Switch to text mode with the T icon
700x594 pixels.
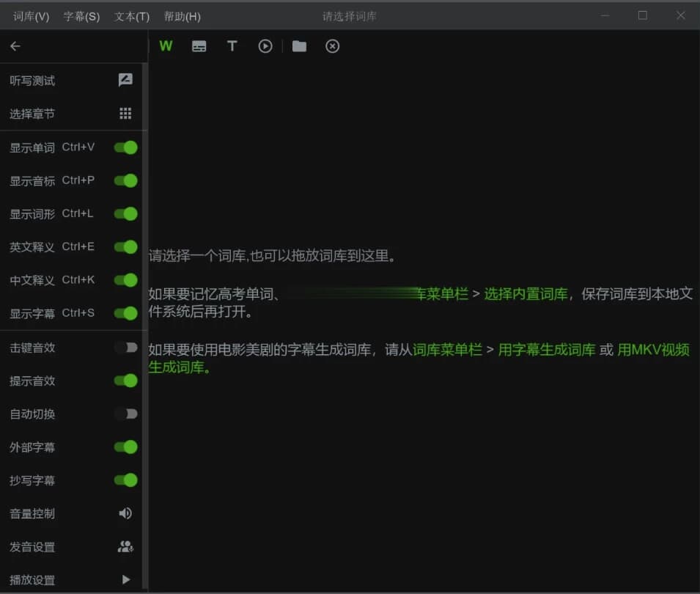tap(232, 45)
